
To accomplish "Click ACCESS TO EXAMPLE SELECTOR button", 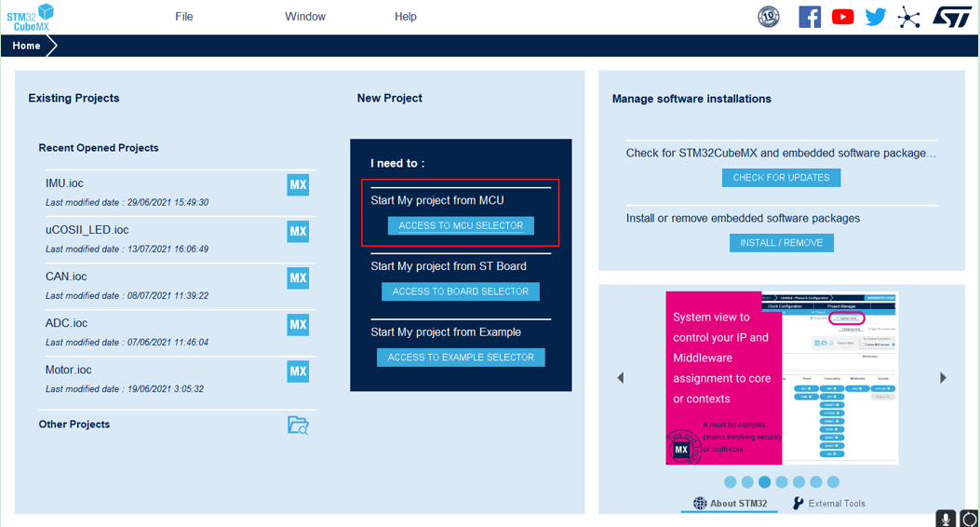I will [461, 358].
